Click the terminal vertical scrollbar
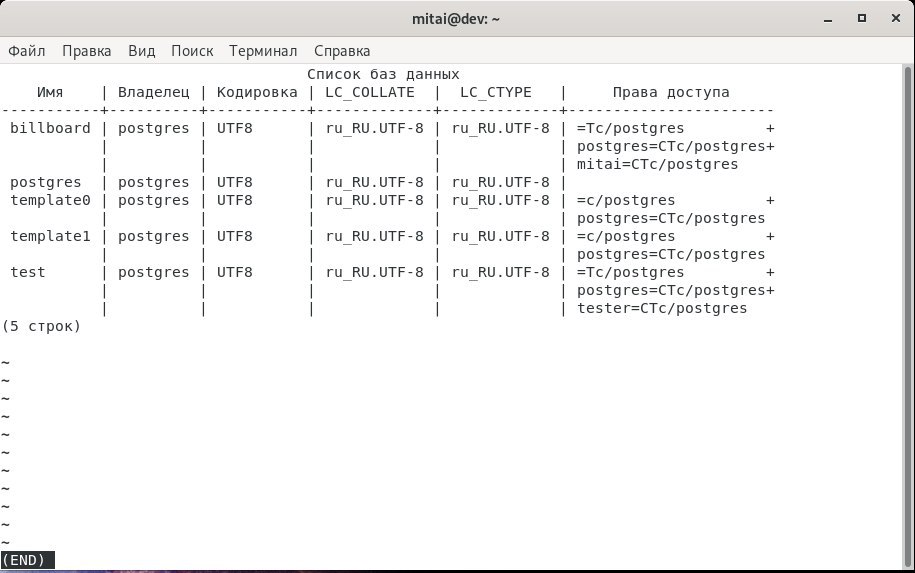This screenshot has width=915, height=573. tap(908, 316)
